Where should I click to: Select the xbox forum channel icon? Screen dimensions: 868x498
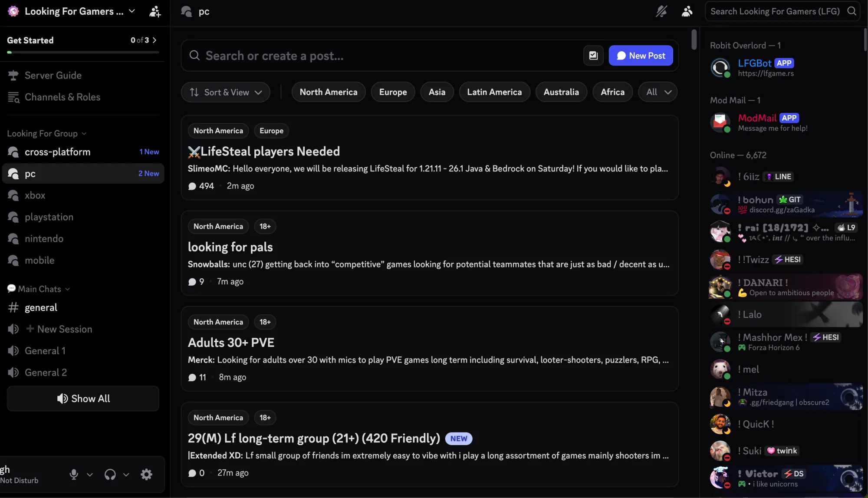[13, 195]
